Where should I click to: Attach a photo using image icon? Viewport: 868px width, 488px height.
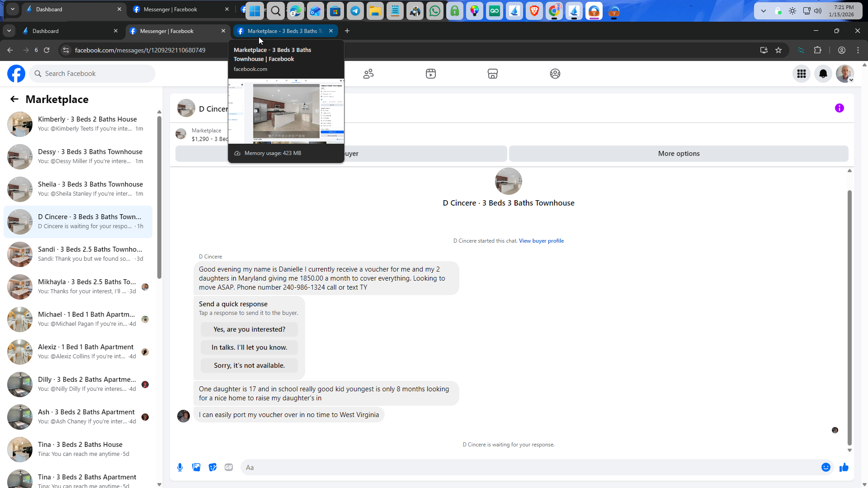196,467
